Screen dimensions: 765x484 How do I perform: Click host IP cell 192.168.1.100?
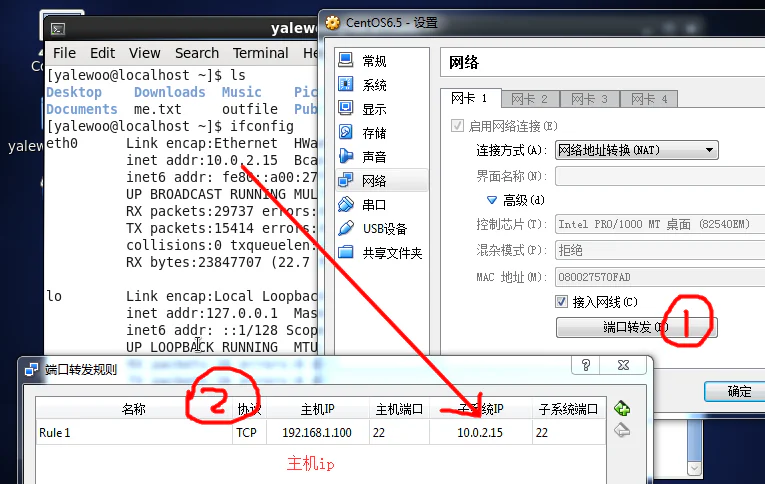point(318,432)
